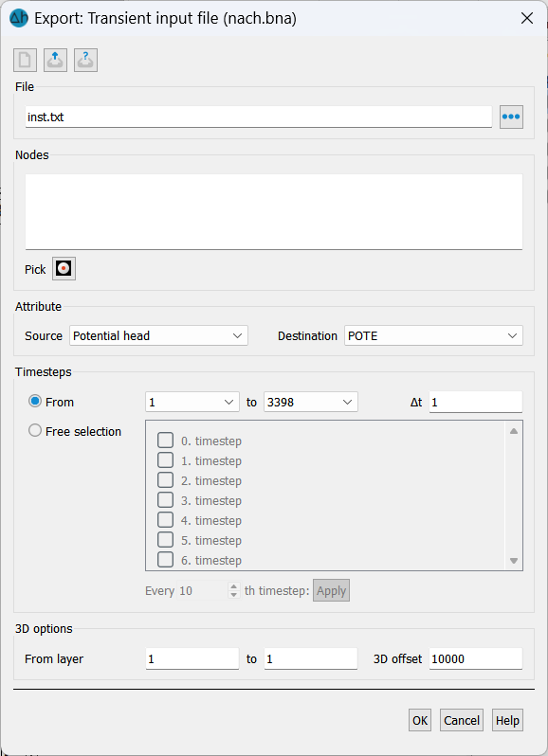Select the Free selection radio button

pyautogui.click(x=35, y=430)
